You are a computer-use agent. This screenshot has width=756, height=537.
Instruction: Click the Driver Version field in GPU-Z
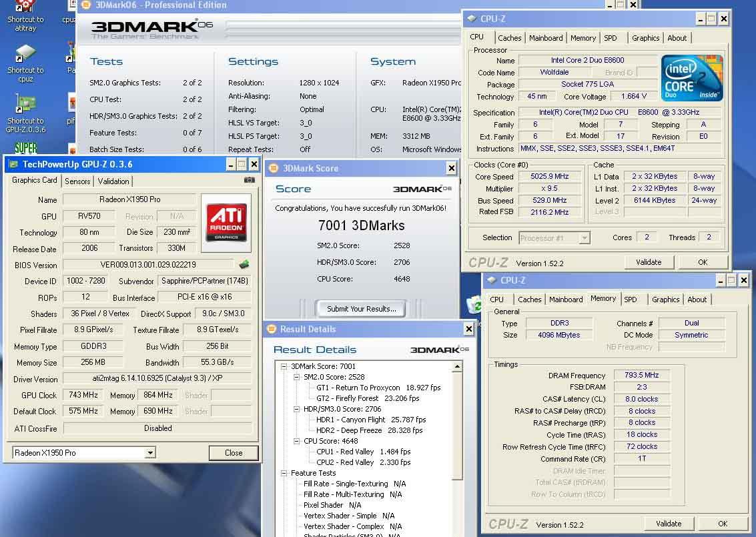click(157, 378)
